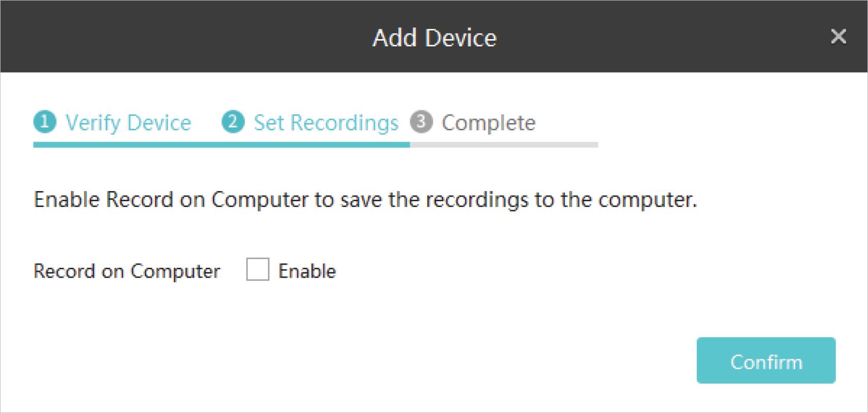This screenshot has height=413, width=868.
Task: Click blank white area left of Confirm
Action: coord(464,360)
